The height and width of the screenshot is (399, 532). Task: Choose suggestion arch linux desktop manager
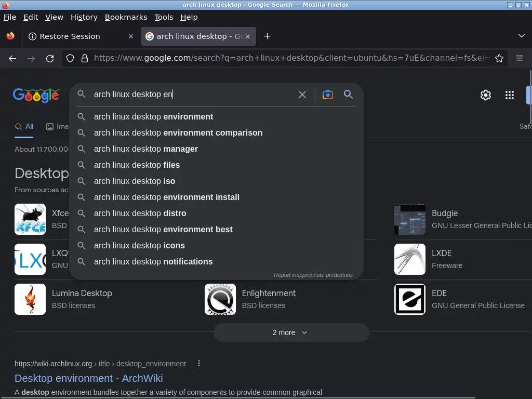point(216,149)
